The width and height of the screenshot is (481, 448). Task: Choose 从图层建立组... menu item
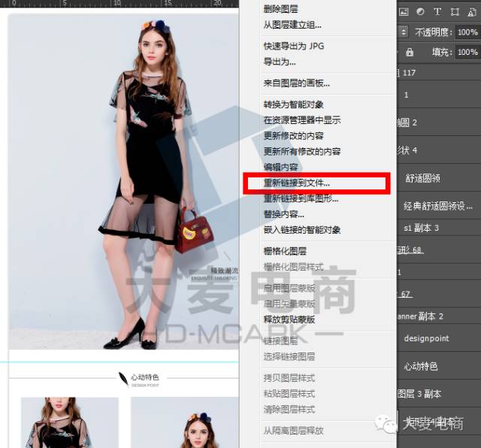coord(292,25)
